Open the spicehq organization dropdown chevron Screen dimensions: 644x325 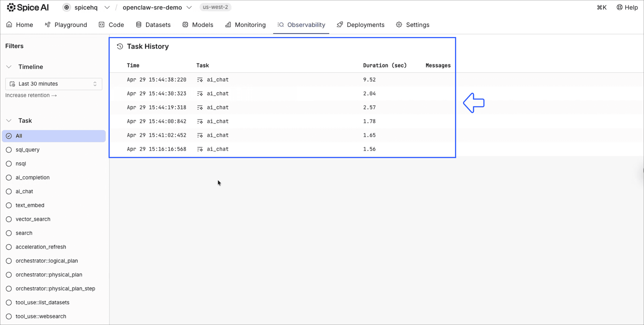point(107,7)
